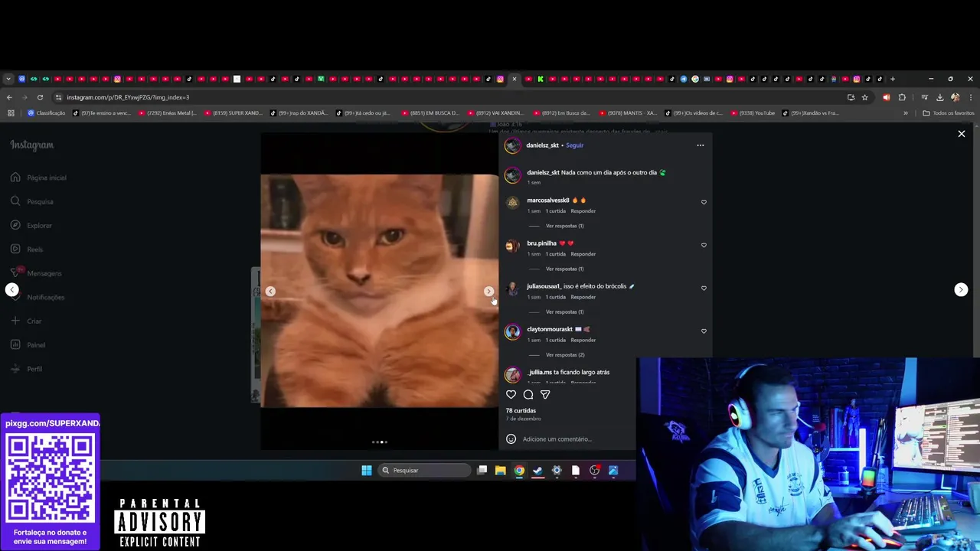Open Todos os favoritos folder
Screen dimensions: 980x551
pos(949,113)
